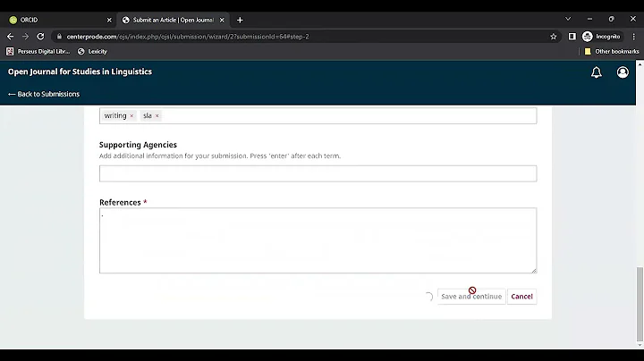Open Perseus Digital Library bookmark
Image resolution: width=644 pixels, height=361 pixels.
[x=38, y=51]
